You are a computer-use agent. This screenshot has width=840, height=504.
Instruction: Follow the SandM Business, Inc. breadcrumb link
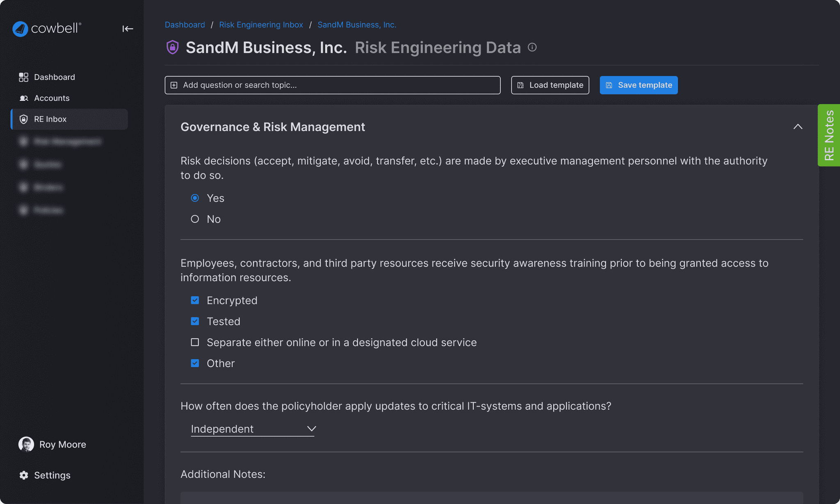click(x=357, y=25)
